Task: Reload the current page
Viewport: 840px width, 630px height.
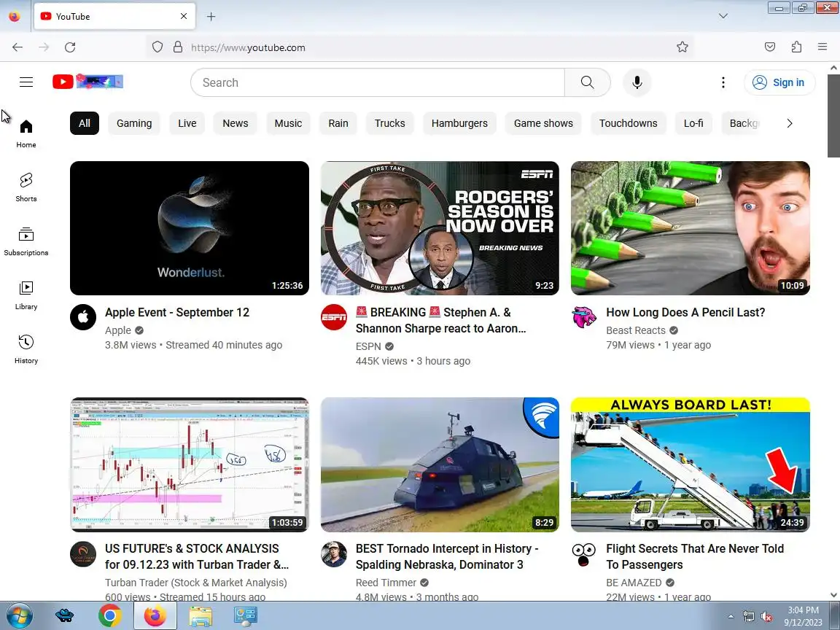Action: pyautogui.click(x=70, y=47)
